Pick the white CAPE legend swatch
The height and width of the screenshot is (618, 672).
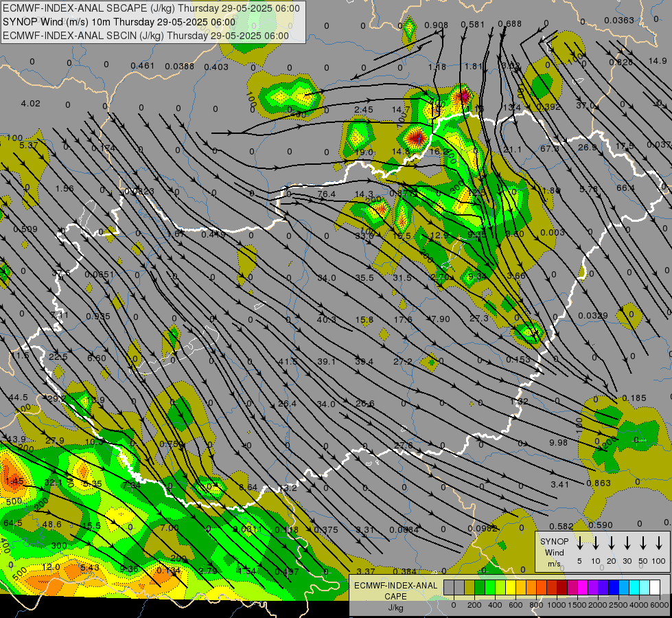pyautogui.click(x=654, y=588)
